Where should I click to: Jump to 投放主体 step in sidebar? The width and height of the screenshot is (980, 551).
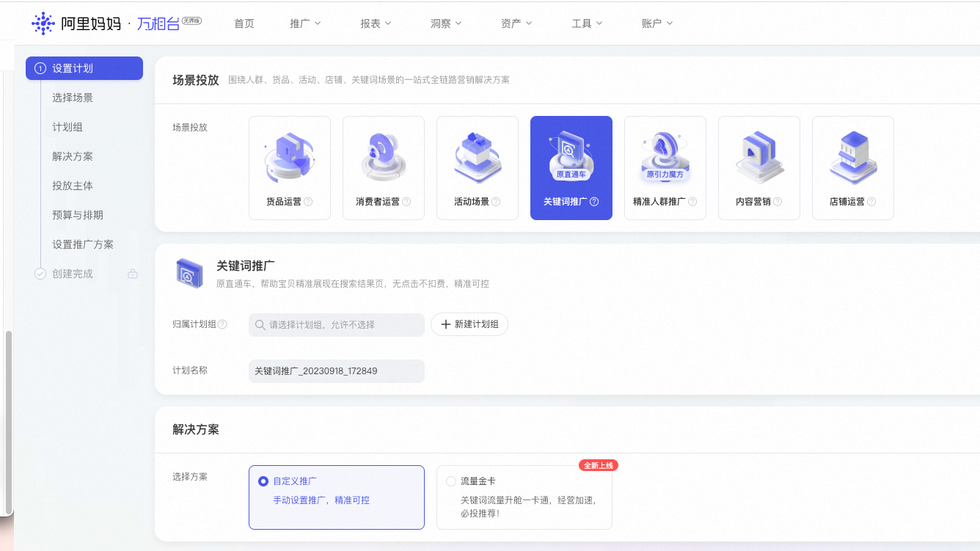73,186
